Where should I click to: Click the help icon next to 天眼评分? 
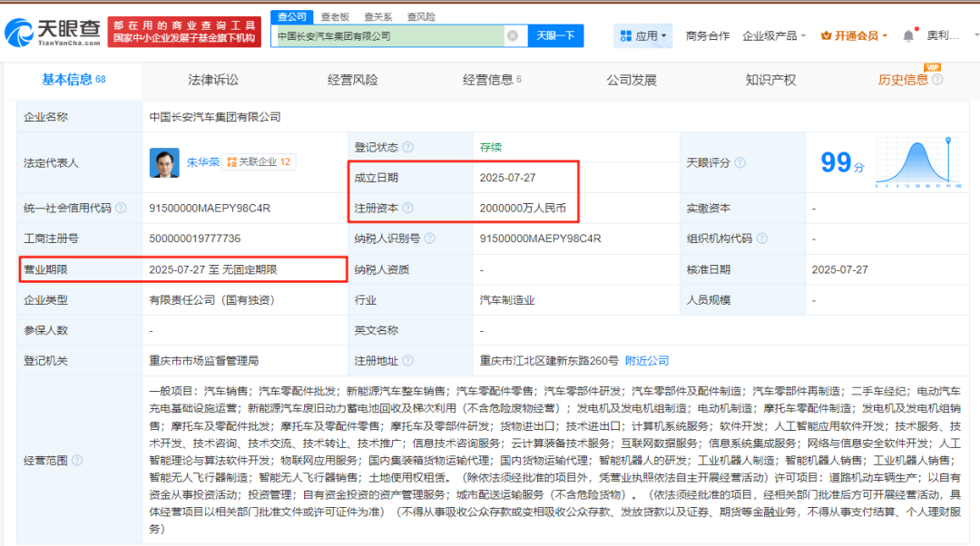(740, 163)
